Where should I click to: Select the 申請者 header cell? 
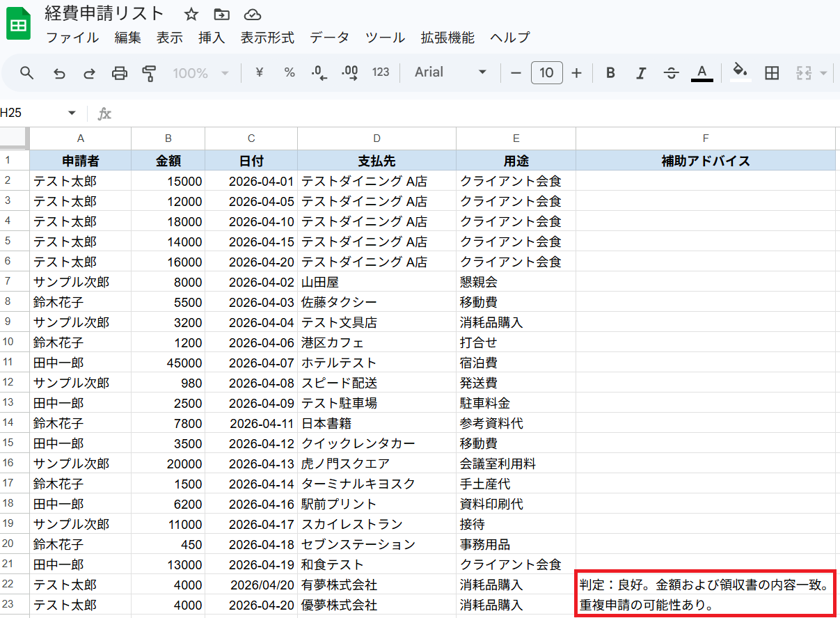(x=80, y=161)
